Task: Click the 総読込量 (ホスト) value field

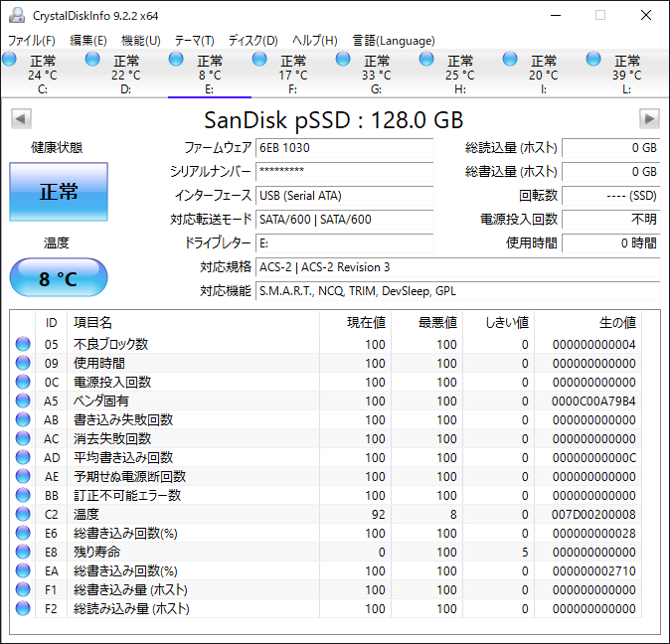Action: tap(611, 148)
